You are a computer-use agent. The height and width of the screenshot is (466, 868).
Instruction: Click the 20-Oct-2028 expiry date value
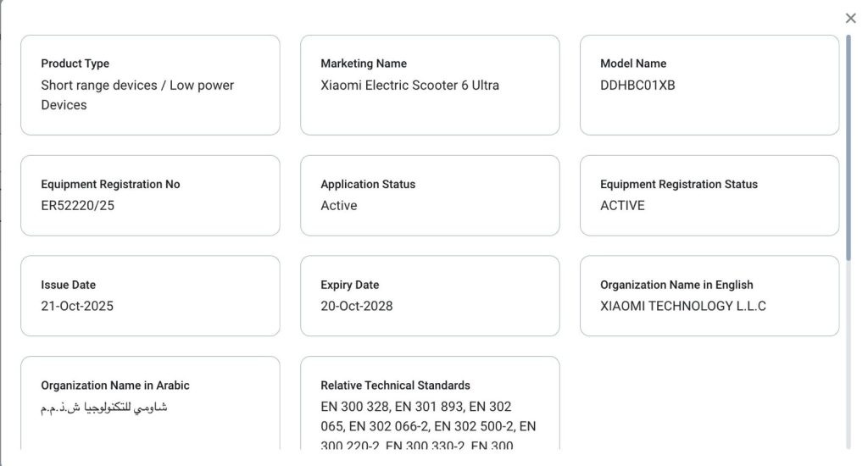point(357,306)
